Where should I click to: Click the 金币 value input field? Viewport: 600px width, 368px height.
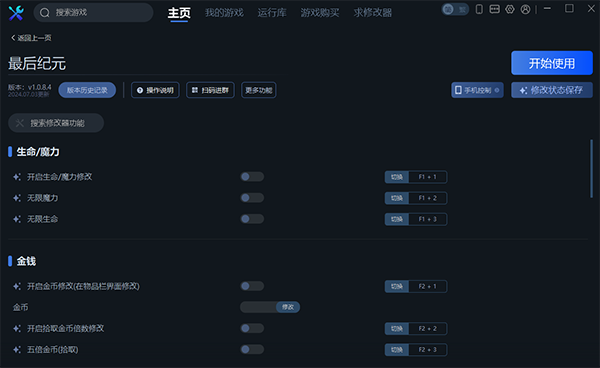258,307
